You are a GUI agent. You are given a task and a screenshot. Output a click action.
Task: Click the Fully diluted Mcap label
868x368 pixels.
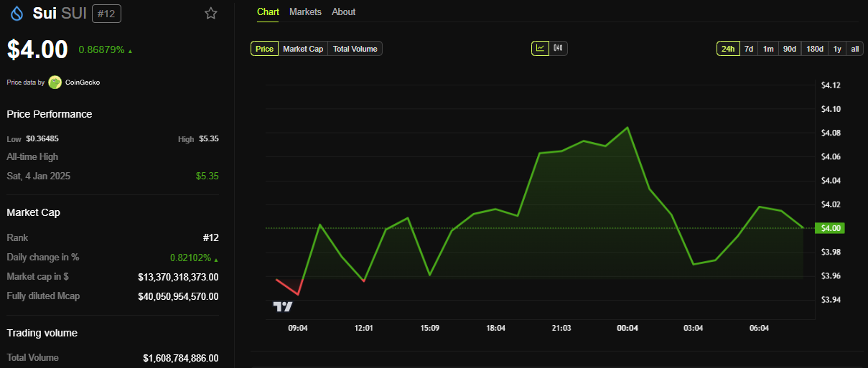pos(43,296)
